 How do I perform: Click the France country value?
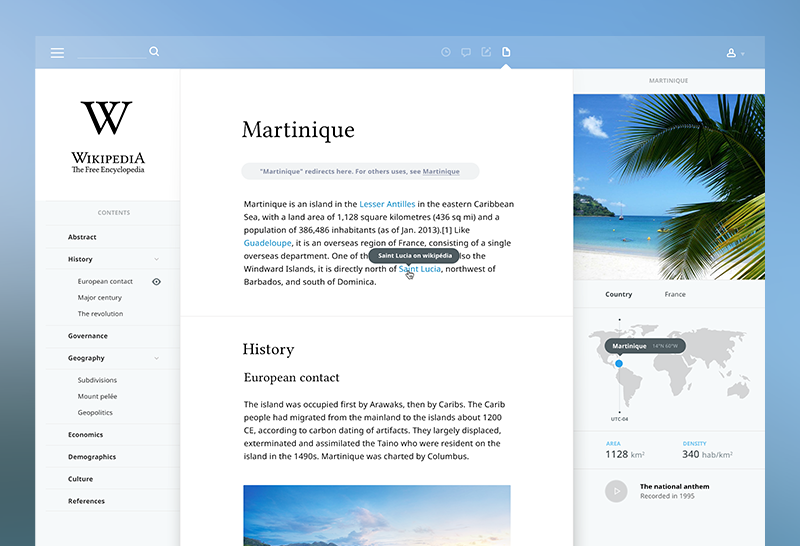[x=675, y=294]
